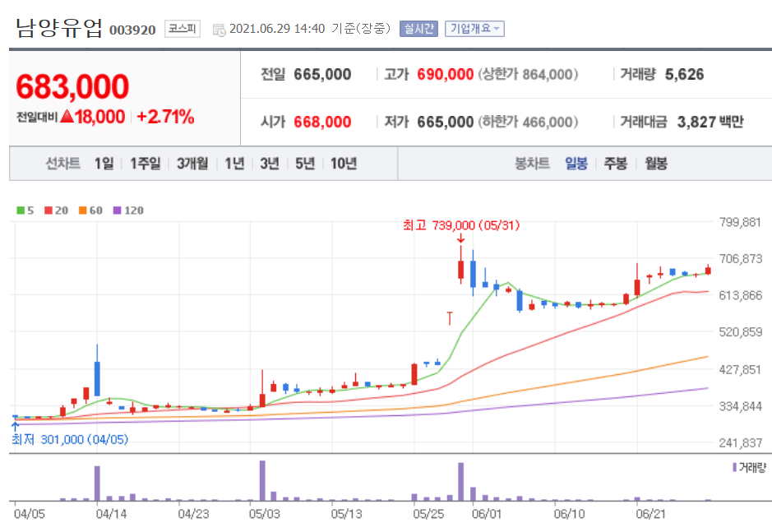Click the current price 683,000
The width and height of the screenshot is (772, 532).
72,86
